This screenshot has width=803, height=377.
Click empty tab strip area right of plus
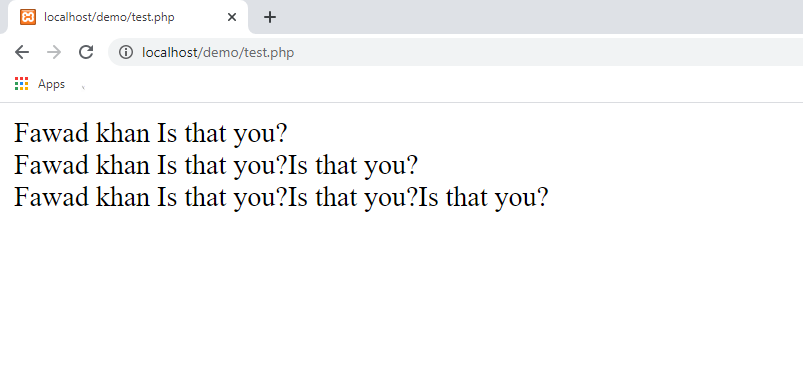pyautogui.click(x=538, y=17)
